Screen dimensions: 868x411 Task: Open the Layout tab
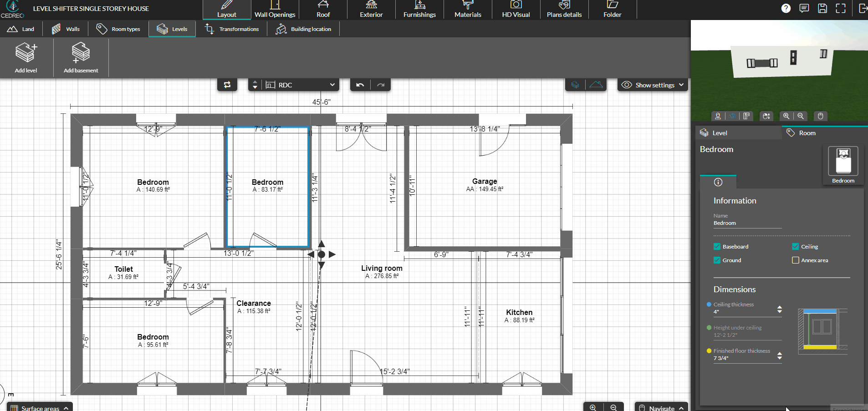click(x=227, y=10)
